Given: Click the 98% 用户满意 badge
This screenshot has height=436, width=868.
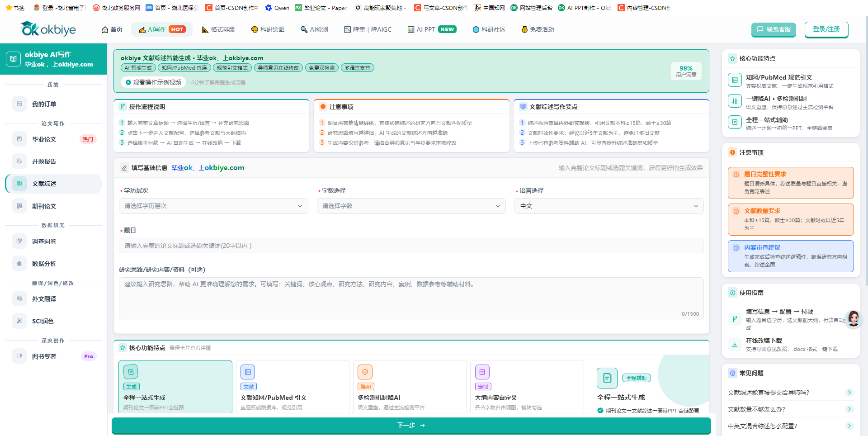Looking at the screenshot, I should 686,71.
